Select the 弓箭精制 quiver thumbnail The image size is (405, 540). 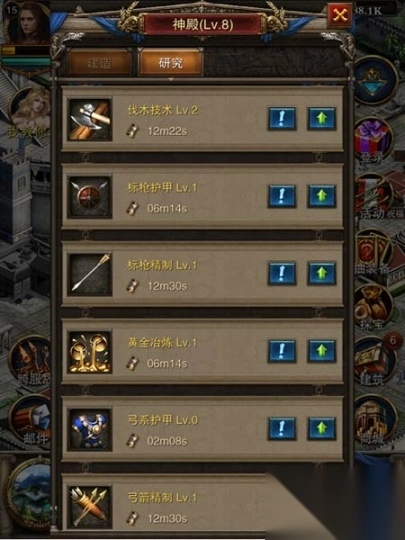tap(90, 507)
